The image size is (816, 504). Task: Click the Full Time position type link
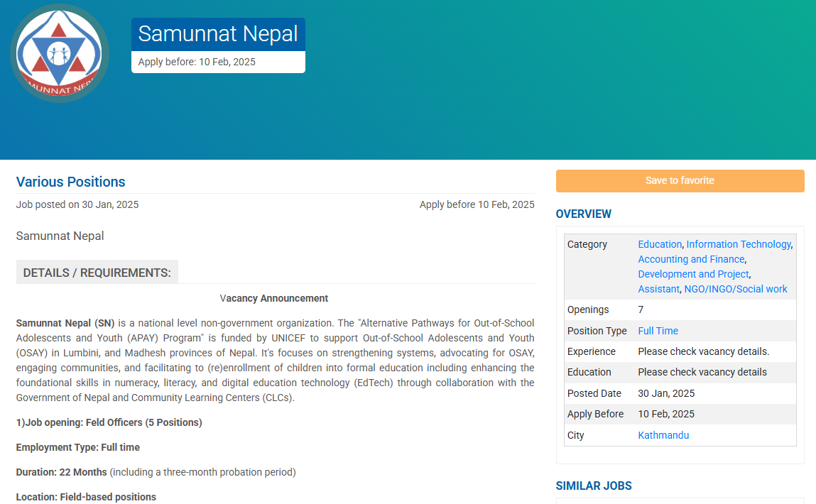[658, 331]
